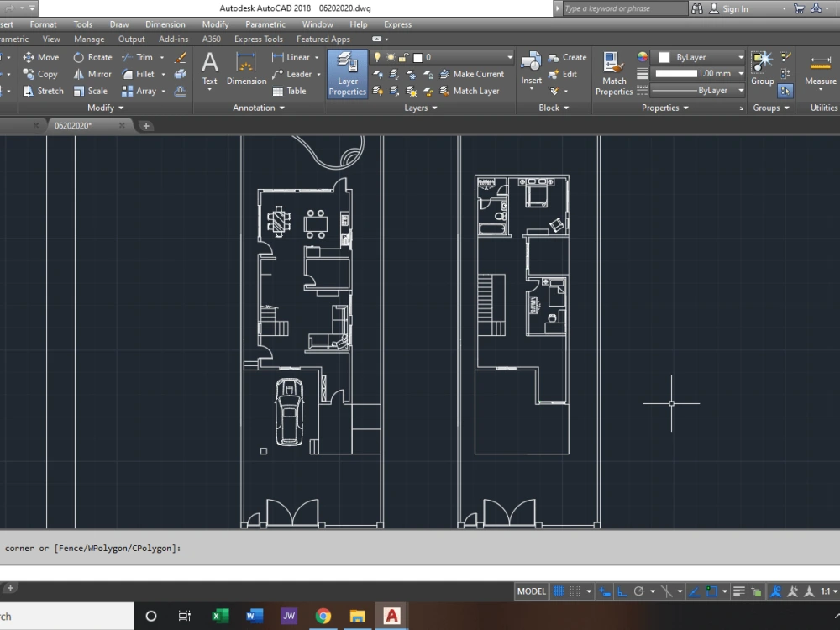
Task: Click Match Layer button
Action: 470,91
